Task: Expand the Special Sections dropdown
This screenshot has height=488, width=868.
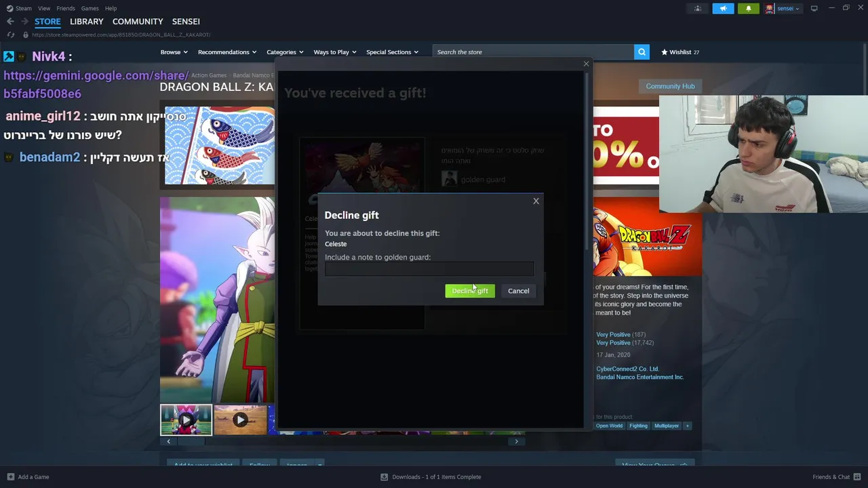Action: (392, 52)
